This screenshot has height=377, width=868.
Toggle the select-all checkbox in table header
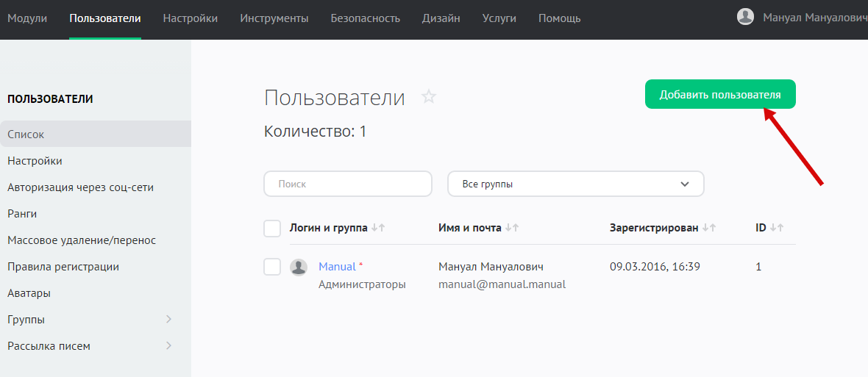[x=272, y=229]
